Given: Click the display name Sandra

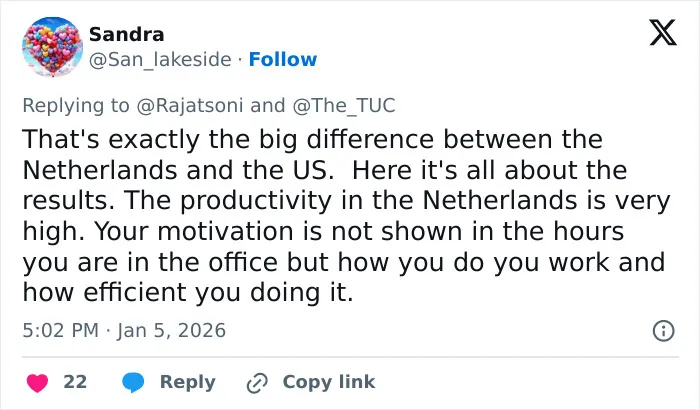Looking at the screenshot, I should 126,34.
